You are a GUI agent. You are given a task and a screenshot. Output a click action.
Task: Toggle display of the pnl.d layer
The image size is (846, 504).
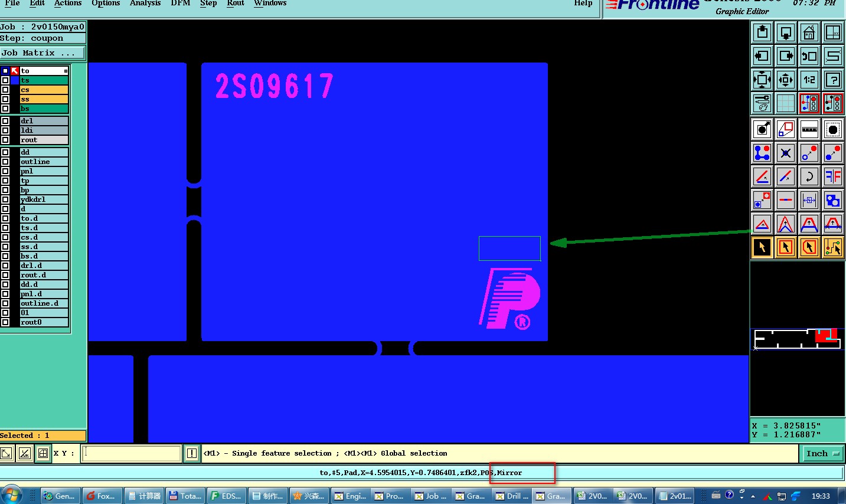point(5,294)
